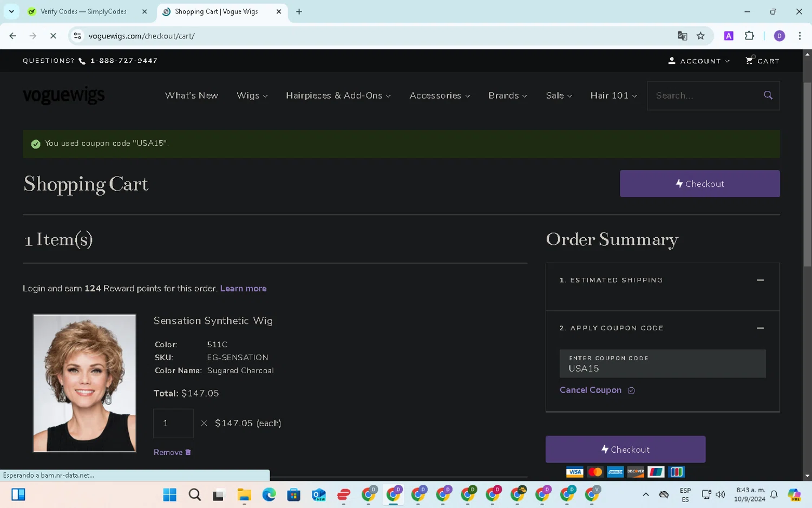The image size is (812, 508).
Task: Close the Verify Codes SimplyCodes tab
Action: (x=145, y=11)
